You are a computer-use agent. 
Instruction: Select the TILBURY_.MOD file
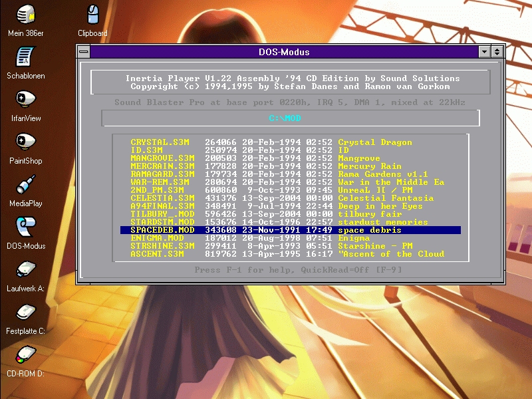[291, 214]
